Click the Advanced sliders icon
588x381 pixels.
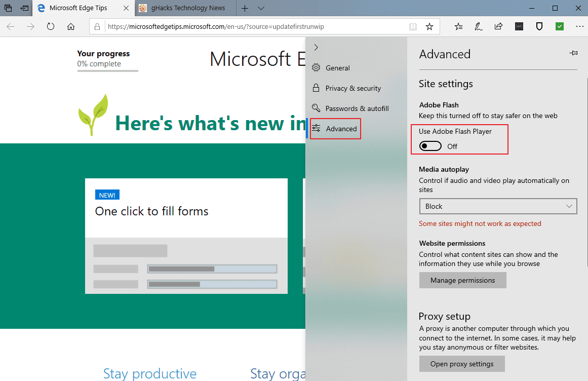[316, 128]
